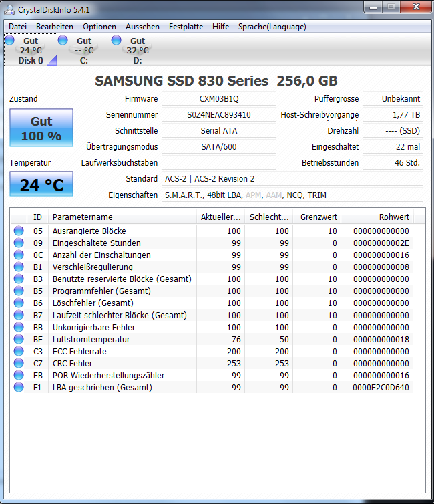Click status icon of ECC Fehlerrate row

19,351
